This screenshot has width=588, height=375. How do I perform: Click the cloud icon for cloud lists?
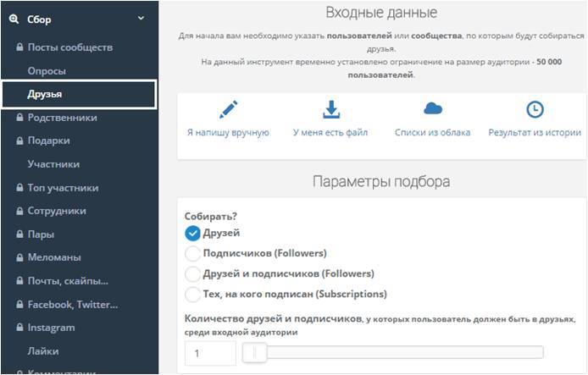[433, 108]
